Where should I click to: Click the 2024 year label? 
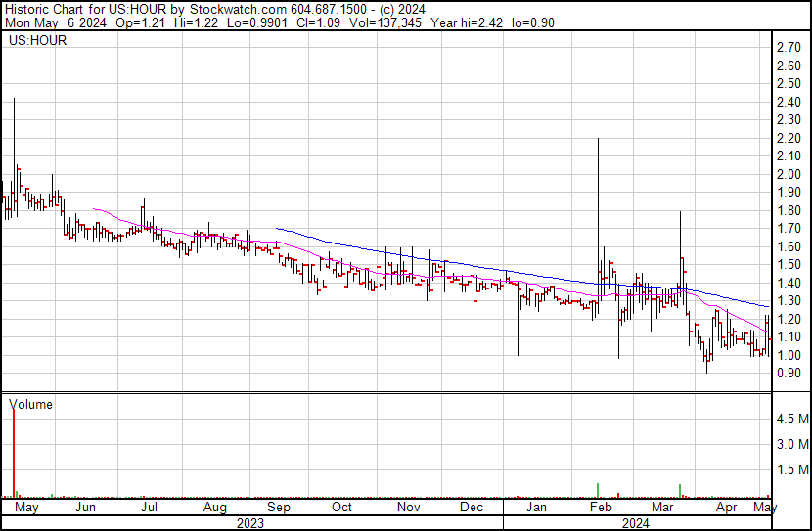(x=638, y=523)
